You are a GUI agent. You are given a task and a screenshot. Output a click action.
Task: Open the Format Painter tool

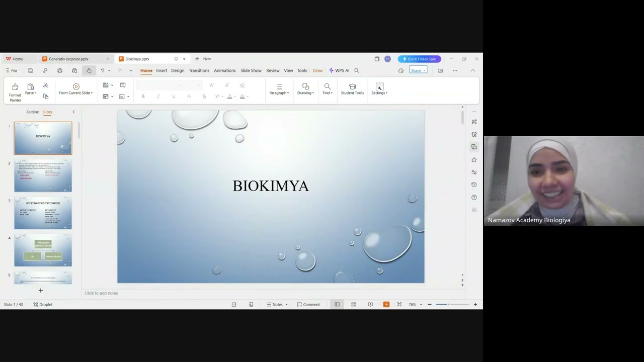pos(15,93)
